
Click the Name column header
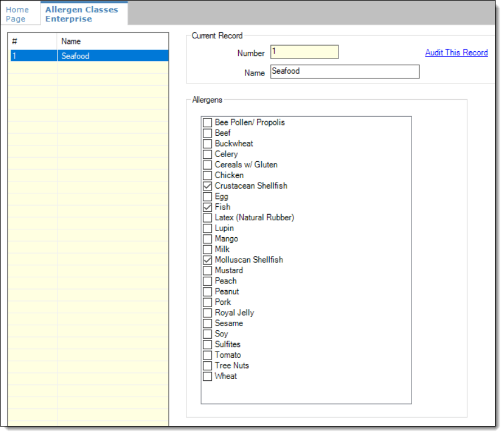[113, 41]
